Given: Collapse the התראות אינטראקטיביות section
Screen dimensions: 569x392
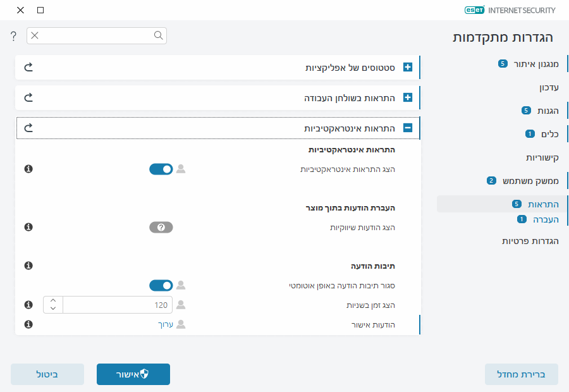Looking at the screenshot, I should (408, 128).
